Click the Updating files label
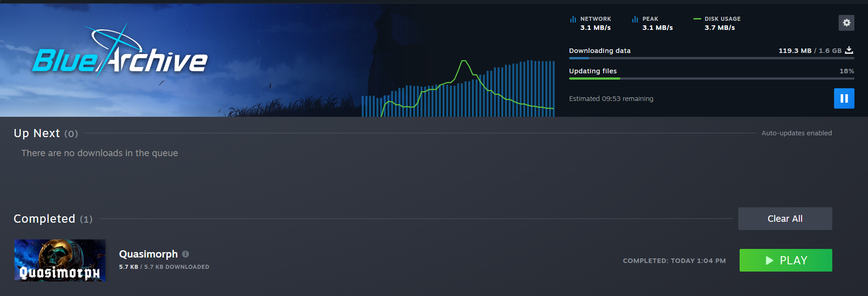The height and width of the screenshot is (296, 868). (593, 71)
